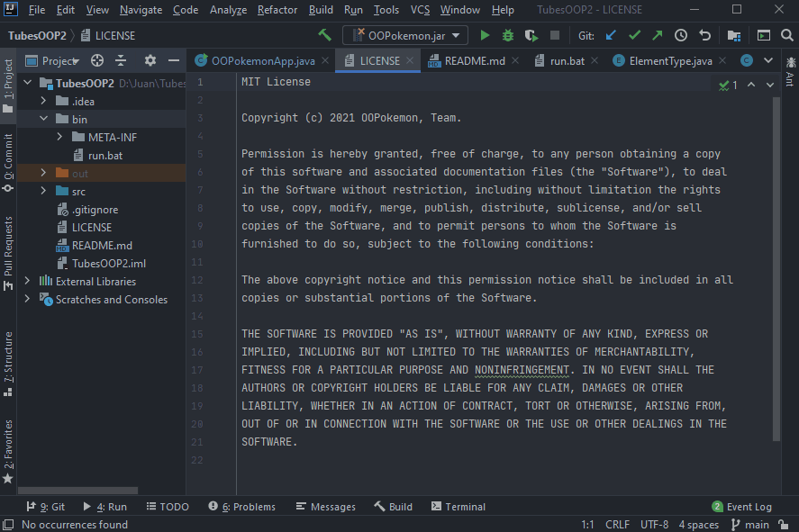The image size is (799, 532).
Task: Open the Run tool window button
Action: 105,507
